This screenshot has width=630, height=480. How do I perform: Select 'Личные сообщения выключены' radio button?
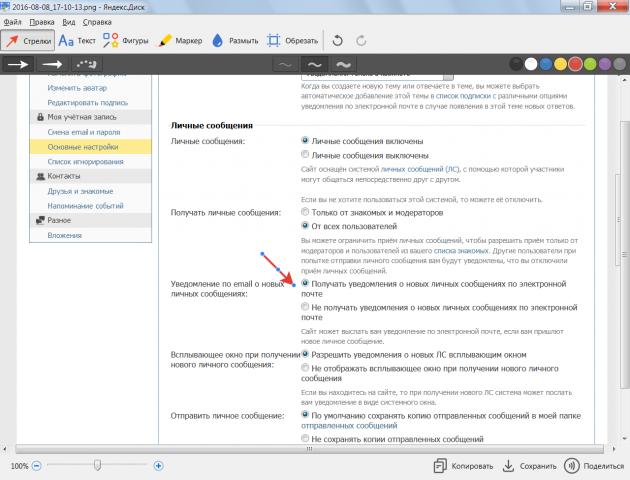305,155
